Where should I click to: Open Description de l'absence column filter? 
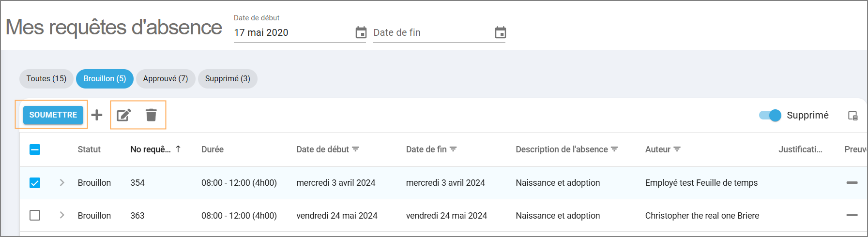pyautogui.click(x=614, y=149)
